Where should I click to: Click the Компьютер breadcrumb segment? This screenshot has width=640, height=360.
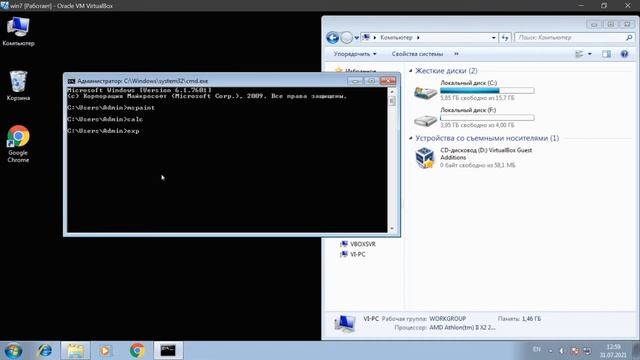[396, 38]
